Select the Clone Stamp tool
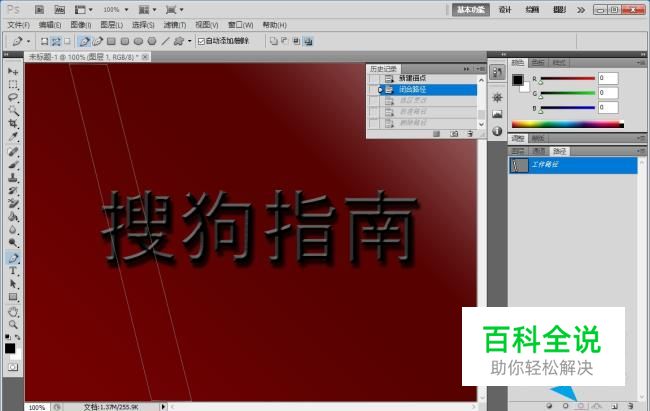The height and width of the screenshot is (411, 650). click(x=13, y=178)
